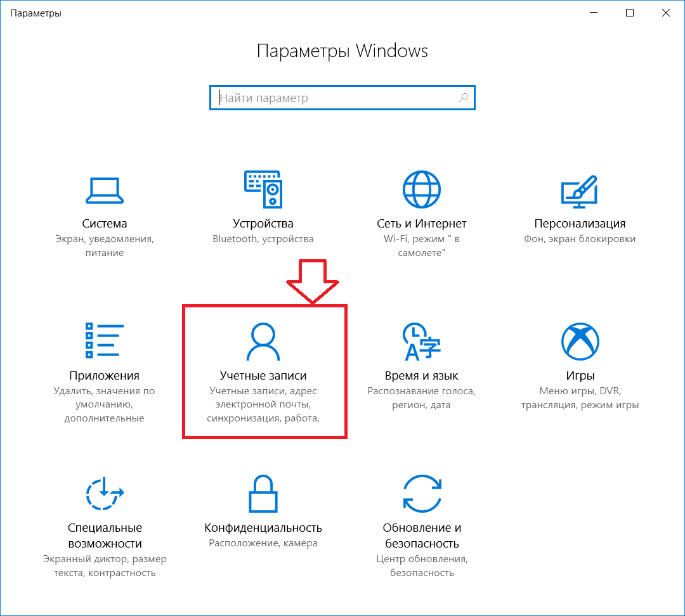Viewport: 685px width, 616px height.
Task: Focus the Найти параметр search field
Action: pyautogui.click(x=342, y=98)
